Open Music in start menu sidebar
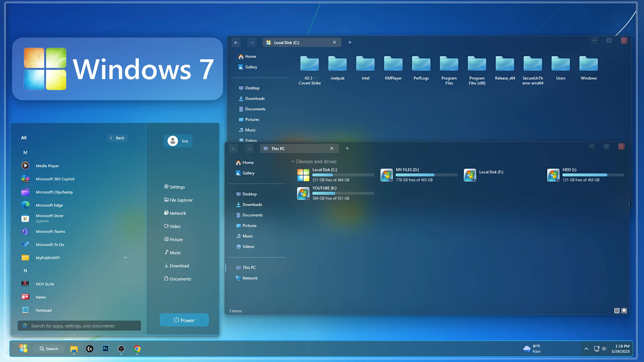Viewport: 644px width, 362px height. tap(173, 252)
